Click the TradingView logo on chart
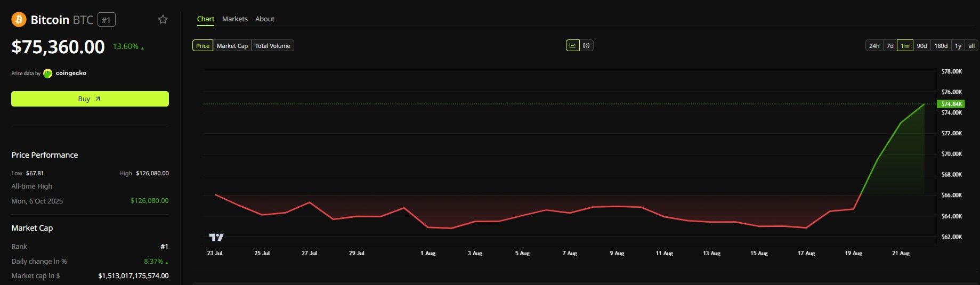 [216, 237]
